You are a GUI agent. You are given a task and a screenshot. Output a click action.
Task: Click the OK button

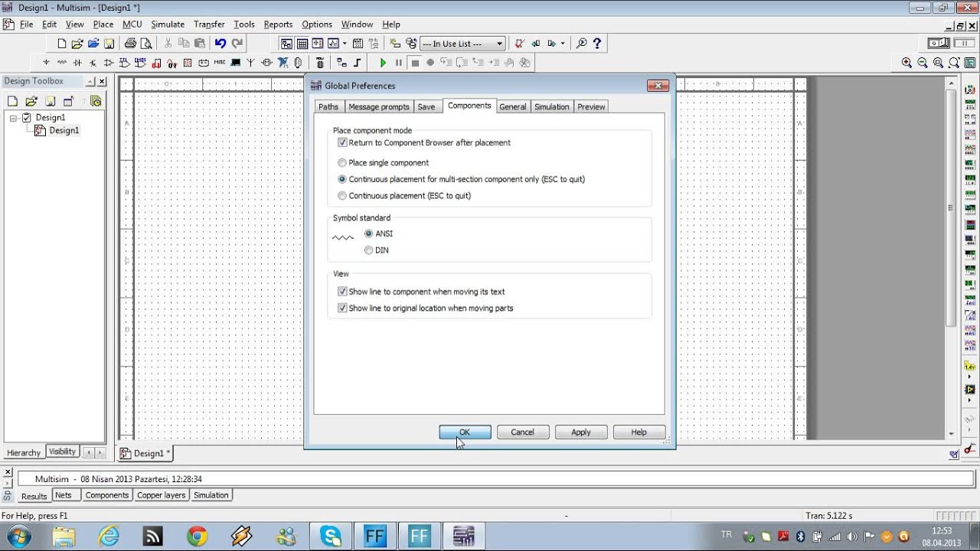[465, 432]
